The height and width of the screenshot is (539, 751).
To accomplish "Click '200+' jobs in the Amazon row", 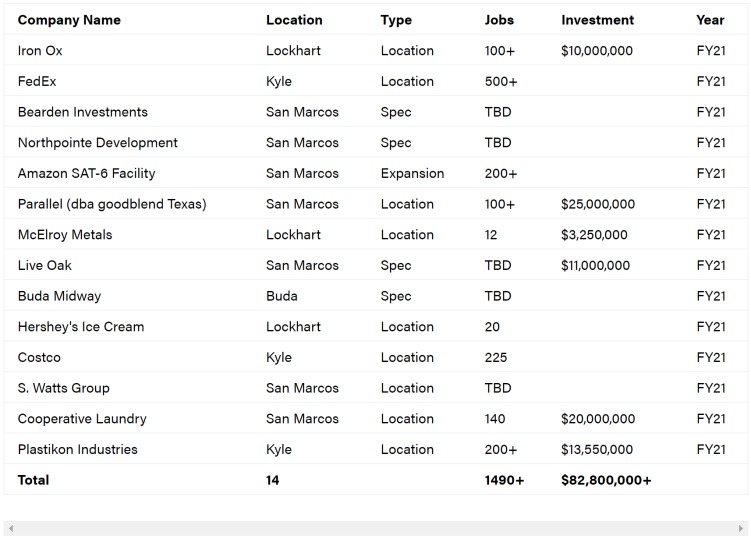I will (x=501, y=173).
